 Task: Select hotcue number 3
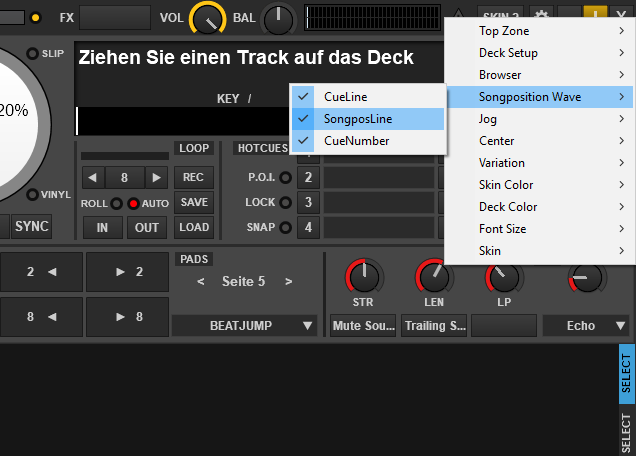click(308, 202)
